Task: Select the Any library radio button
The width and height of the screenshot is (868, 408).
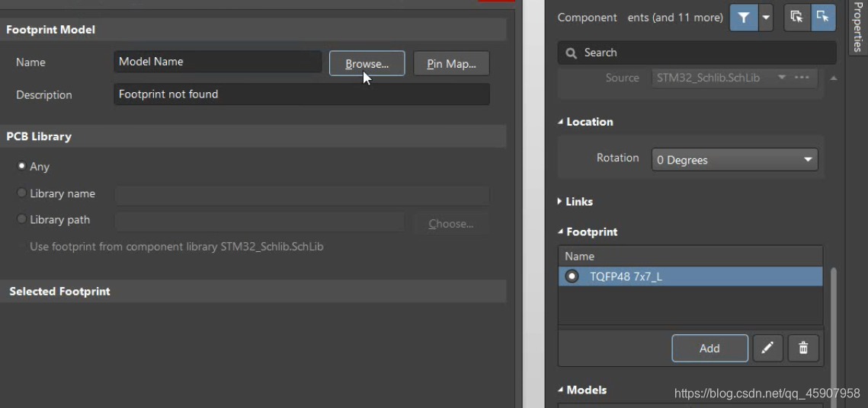Action: click(21, 166)
